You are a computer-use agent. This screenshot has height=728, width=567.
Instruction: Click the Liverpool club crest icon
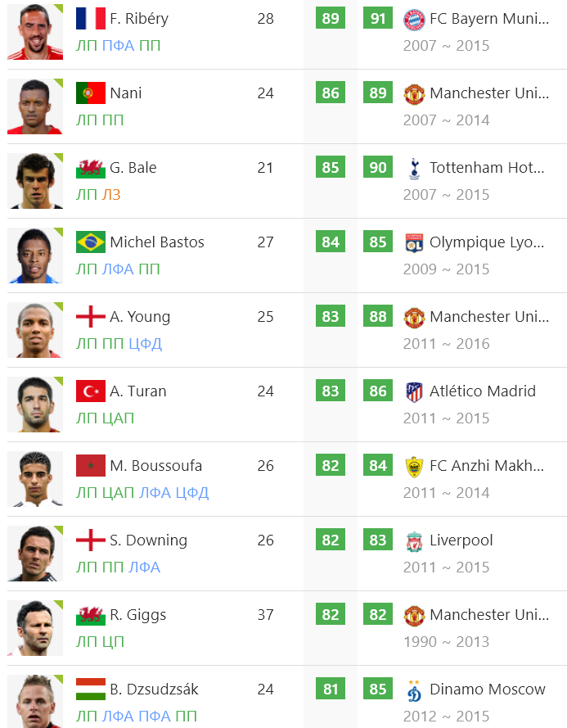tap(414, 541)
